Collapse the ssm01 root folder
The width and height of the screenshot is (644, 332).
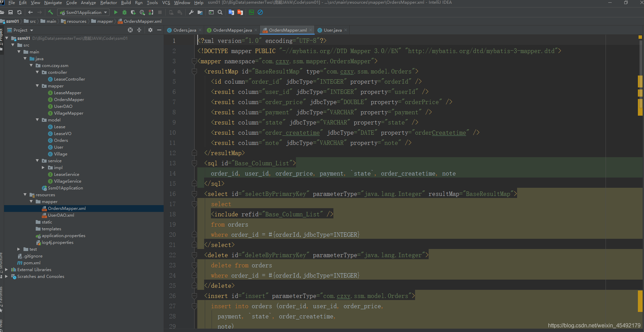click(x=7, y=38)
